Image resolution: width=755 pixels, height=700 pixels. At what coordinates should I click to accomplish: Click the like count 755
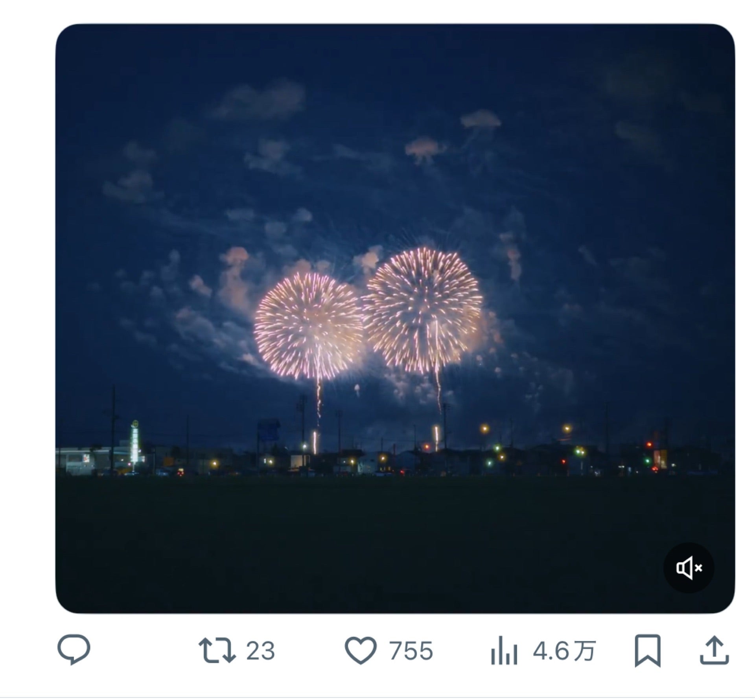pyautogui.click(x=411, y=650)
